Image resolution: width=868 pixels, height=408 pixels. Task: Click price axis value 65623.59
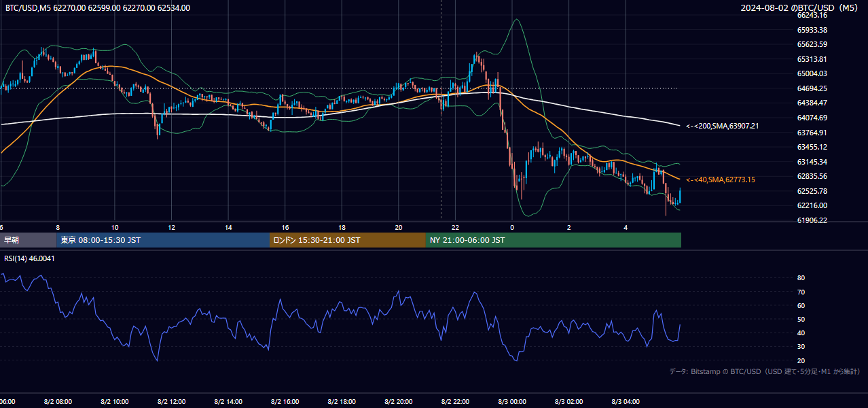tap(812, 44)
